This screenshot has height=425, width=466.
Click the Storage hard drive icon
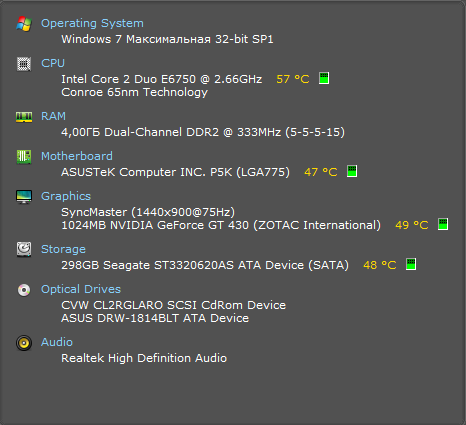[24, 249]
